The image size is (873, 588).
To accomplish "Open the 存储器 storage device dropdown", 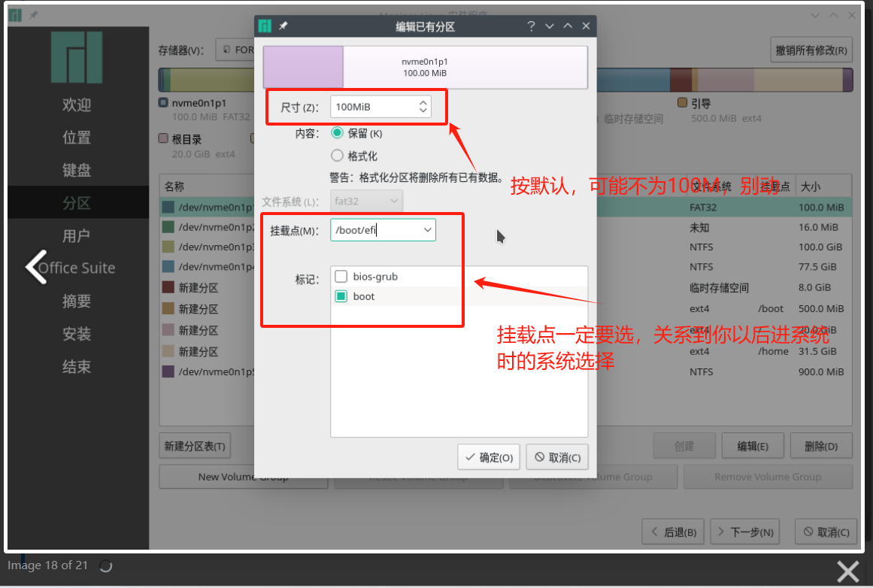I will click(235, 50).
